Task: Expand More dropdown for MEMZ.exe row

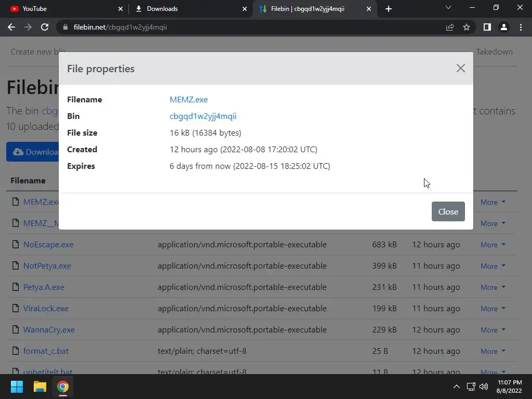Action: click(x=493, y=202)
